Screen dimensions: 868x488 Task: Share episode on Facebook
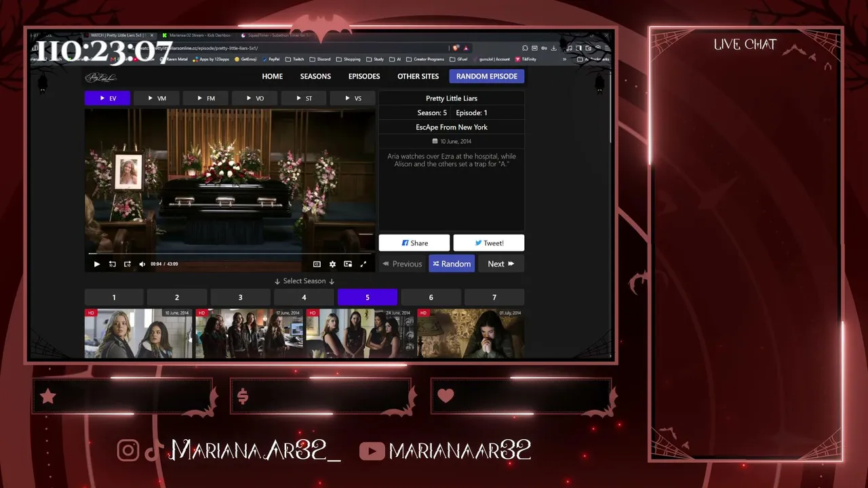click(x=414, y=243)
